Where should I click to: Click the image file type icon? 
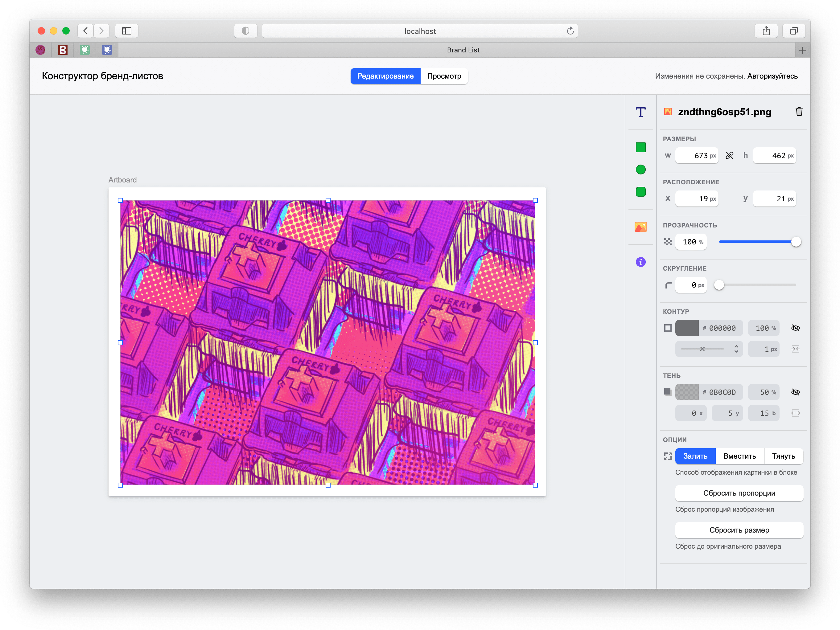point(668,112)
